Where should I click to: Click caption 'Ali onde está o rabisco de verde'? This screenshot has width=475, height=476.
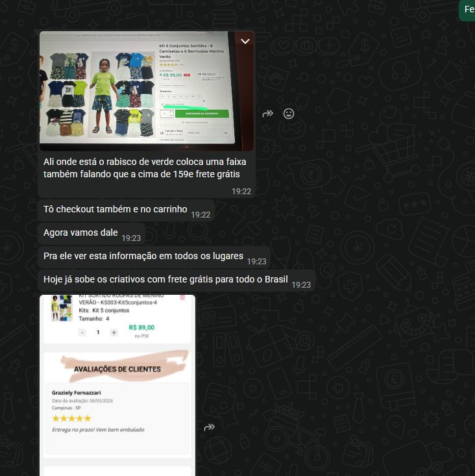[145, 168]
